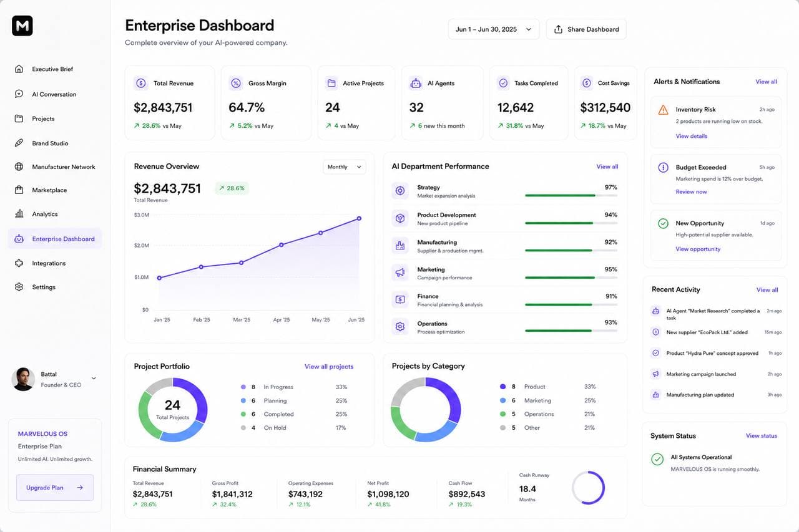Click the Cash Runway circular progress ring
This screenshot has height=532, width=799.
click(x=588, y=488)
